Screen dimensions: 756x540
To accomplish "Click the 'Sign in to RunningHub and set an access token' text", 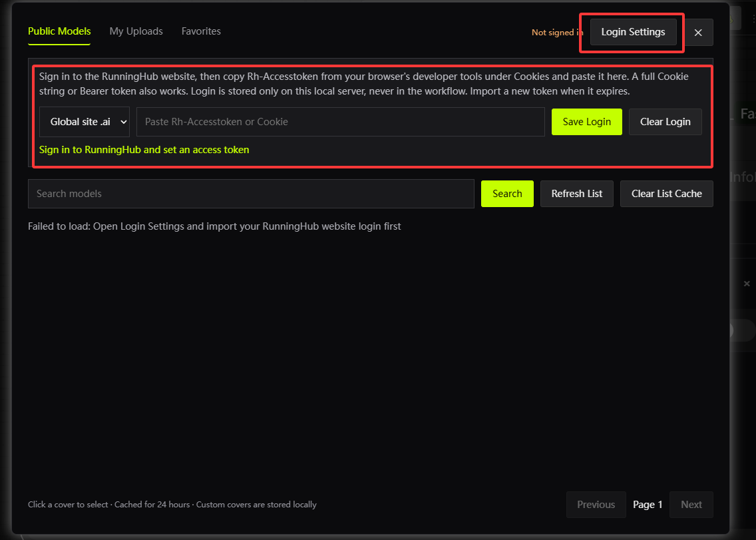I will coord(144,150).
